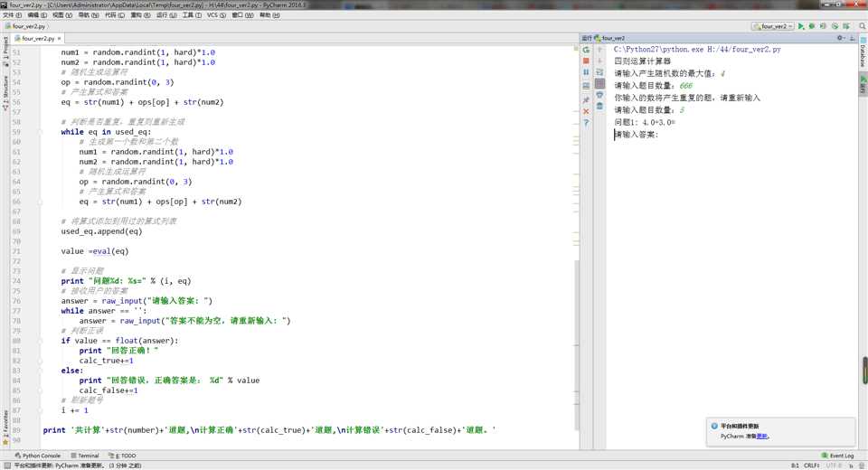Click the concurrency diagram icon in toolbar
The width and height of the screenshot is (868, 470).
(846, 26)
